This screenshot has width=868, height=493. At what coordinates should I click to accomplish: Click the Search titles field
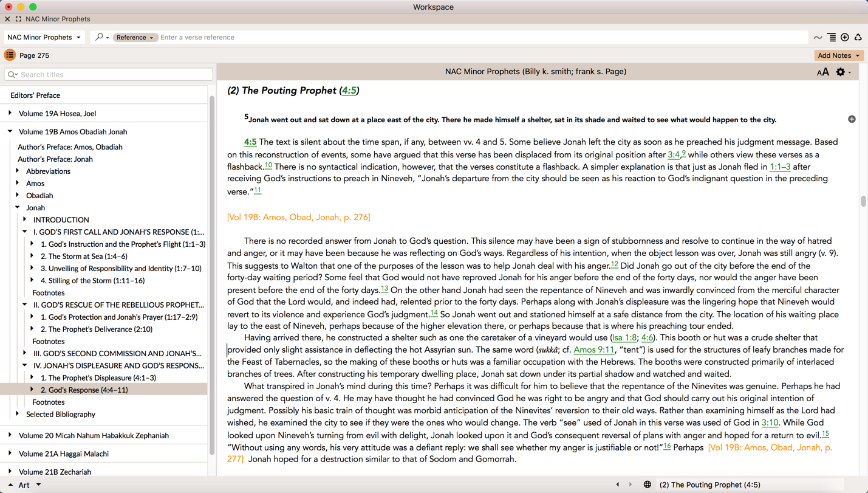(109, 75)
